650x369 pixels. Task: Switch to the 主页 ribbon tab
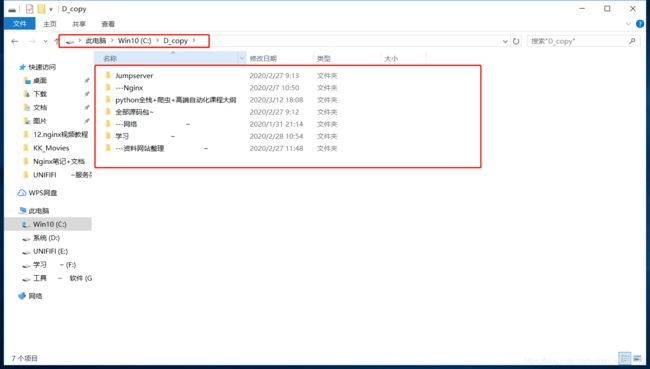point(50,24)
